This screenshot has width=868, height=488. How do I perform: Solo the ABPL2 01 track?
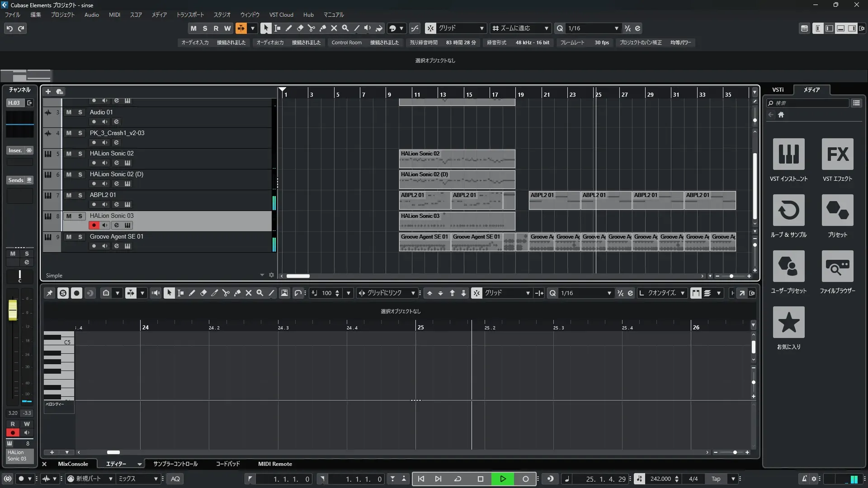[x=80, y=195]
